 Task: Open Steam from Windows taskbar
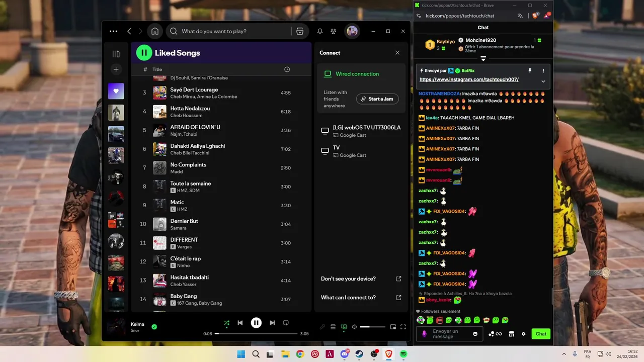(359, 354)
